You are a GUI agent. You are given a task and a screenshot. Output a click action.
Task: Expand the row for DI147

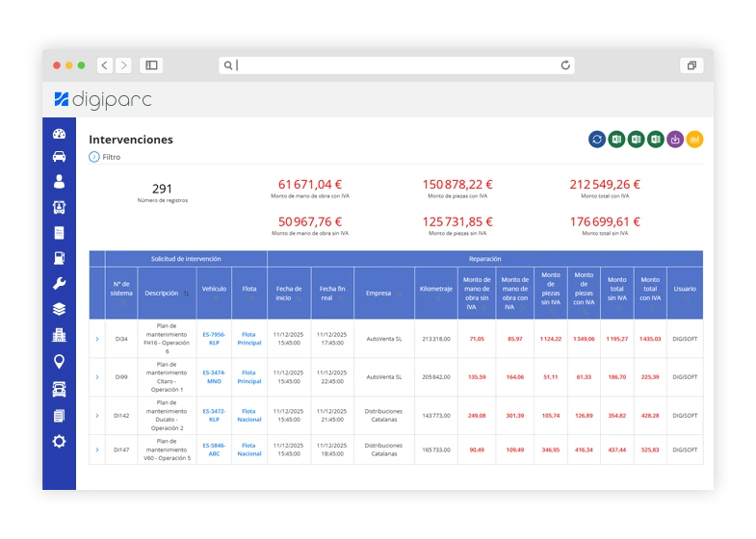97,449
